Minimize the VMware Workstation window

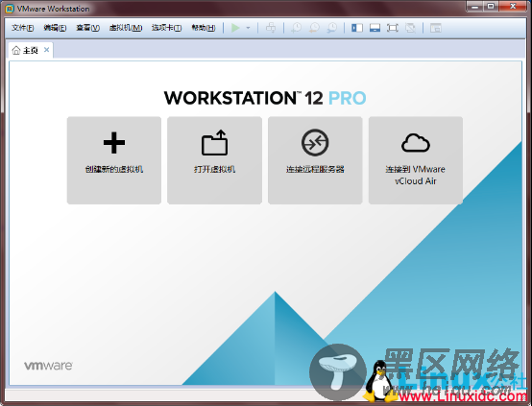point(475,7)
